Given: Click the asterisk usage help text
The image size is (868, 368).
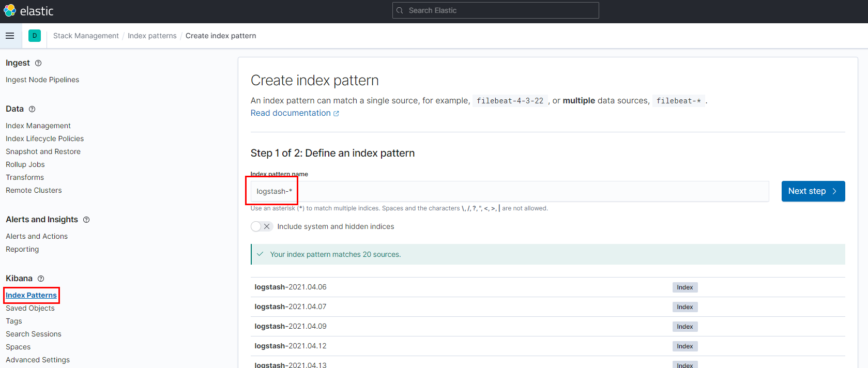Looking at the screenshot, I should pos(399,208).
